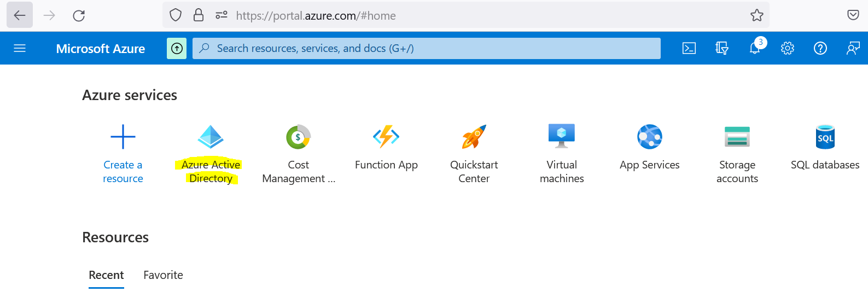Viewport: 868px width, 303px height.
Task: Click the Azure Active Directory label
Action: (211, 172)
